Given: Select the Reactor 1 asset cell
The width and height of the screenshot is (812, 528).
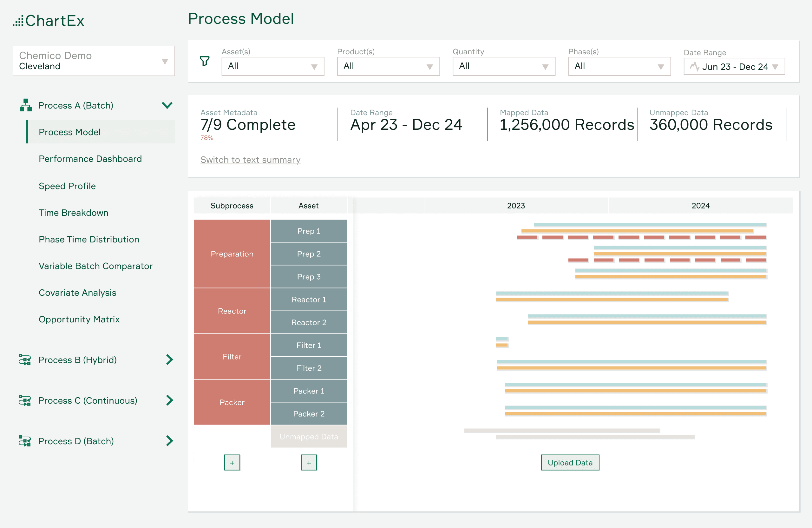Looking at the screenshot, I should click(x=309, y=299).
